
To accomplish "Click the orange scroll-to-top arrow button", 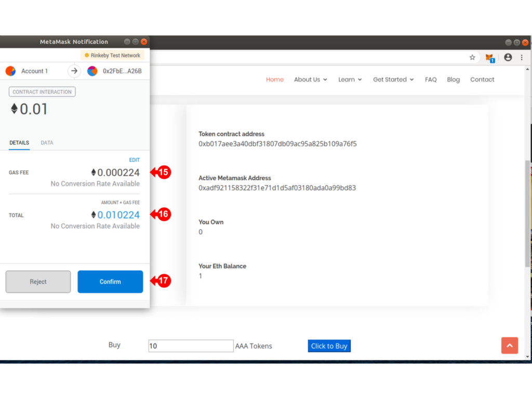I will click(510, 345).
